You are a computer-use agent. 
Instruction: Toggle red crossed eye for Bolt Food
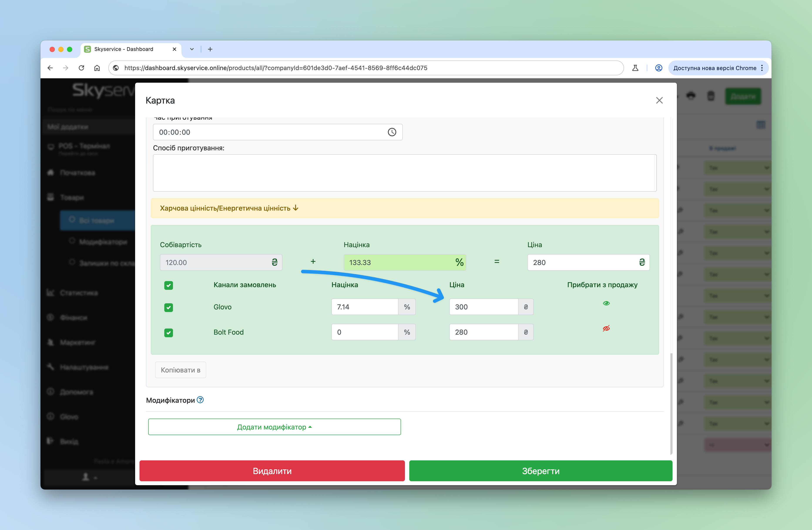coord(606,329)
